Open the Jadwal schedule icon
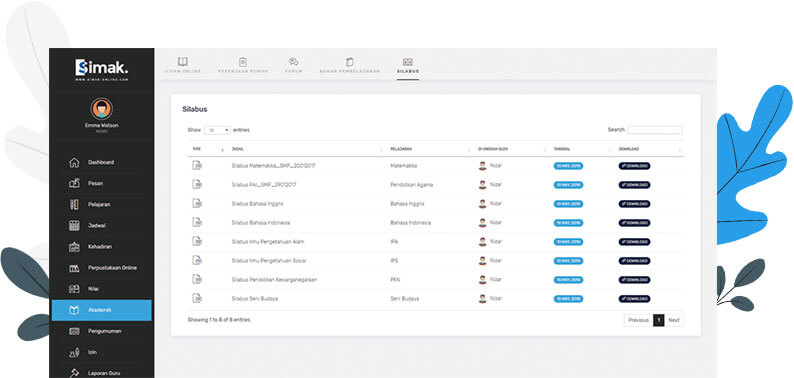The width and height of the screenshot is (794, 378). 74,226
